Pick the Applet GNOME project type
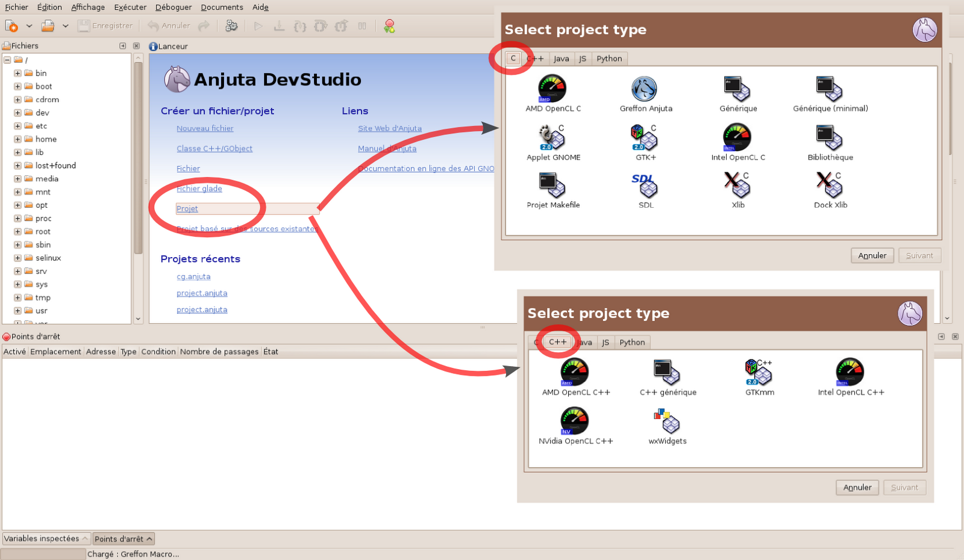Image resolution: width=964 pixels, height=560 pixels. [553, 143]
